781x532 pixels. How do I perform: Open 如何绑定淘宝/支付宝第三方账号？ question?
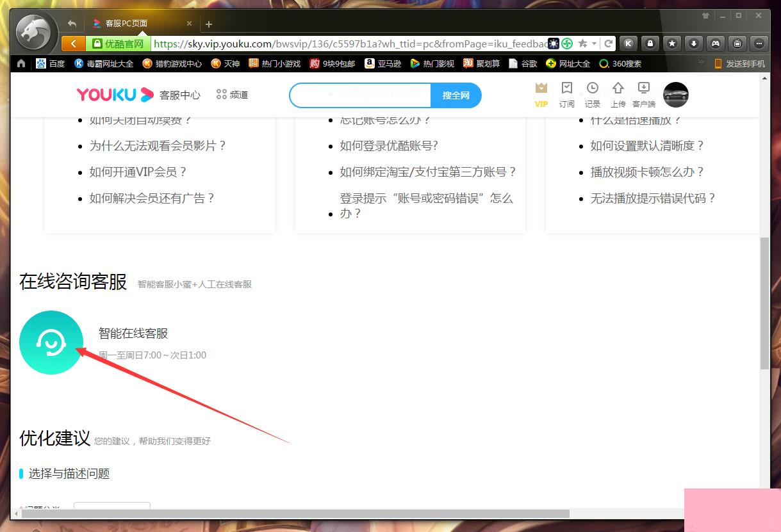click(429, 172)
